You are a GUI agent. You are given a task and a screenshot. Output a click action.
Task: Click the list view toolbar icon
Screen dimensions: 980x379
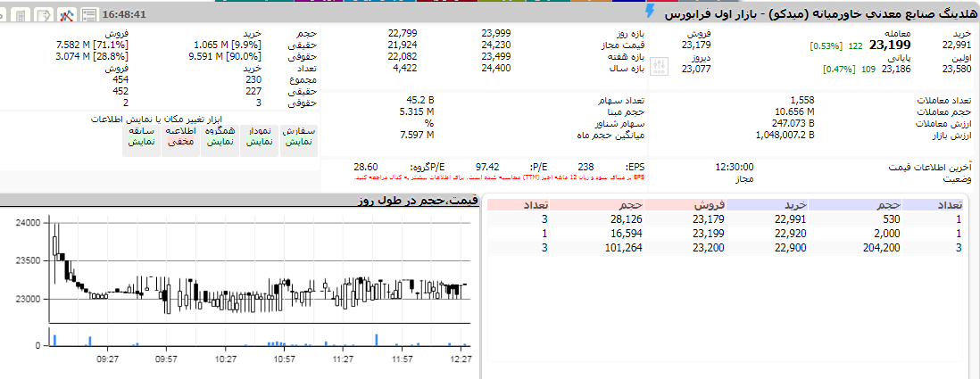[x=89, y=13]
